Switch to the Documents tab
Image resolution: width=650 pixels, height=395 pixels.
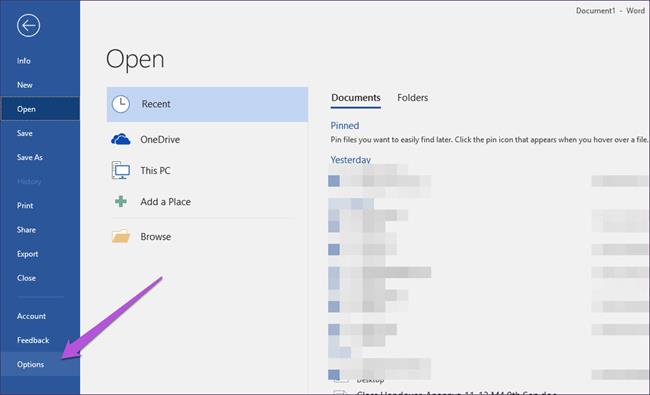(356, 98)
